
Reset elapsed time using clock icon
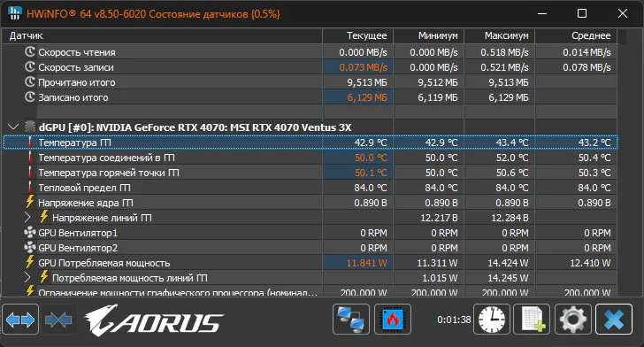(x=492, y=319)
